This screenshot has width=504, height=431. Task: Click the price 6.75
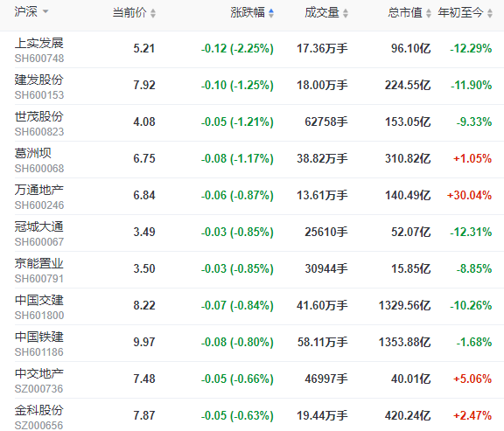pyautogui.click(x=144, y=158)
